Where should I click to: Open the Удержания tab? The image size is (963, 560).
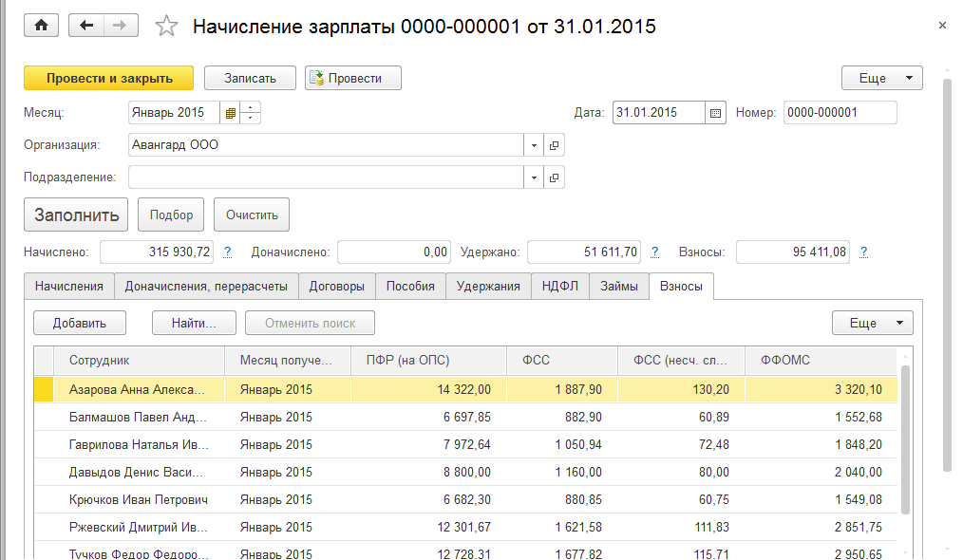click(488, 286)
